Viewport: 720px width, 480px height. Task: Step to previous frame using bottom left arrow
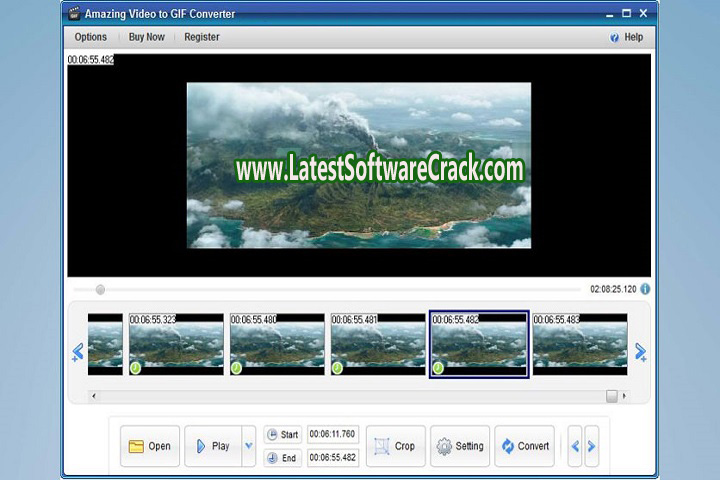[574, 446]
